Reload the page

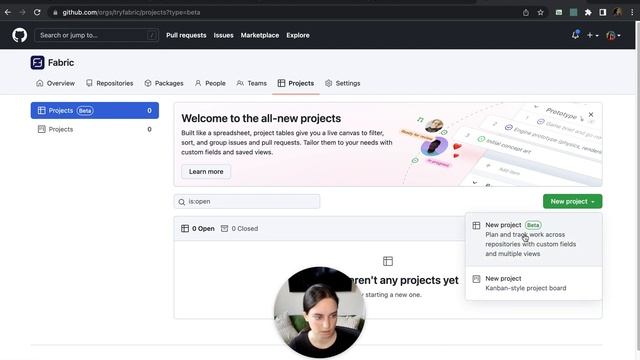(37, 12)
